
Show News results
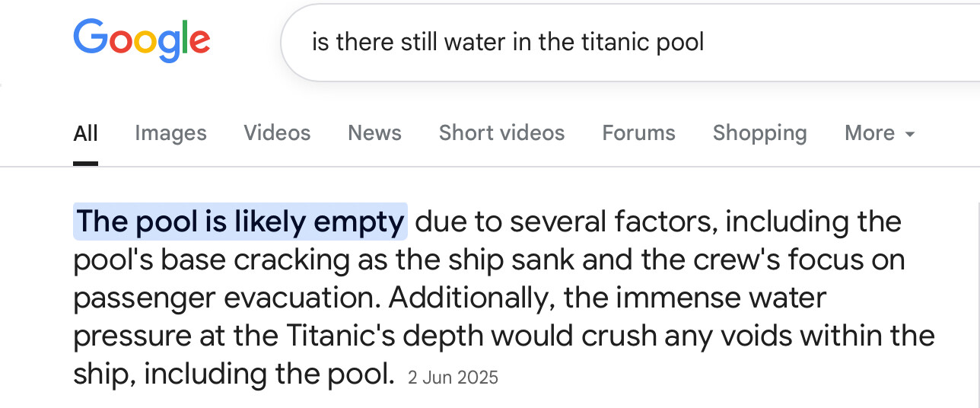click(374, 132)
